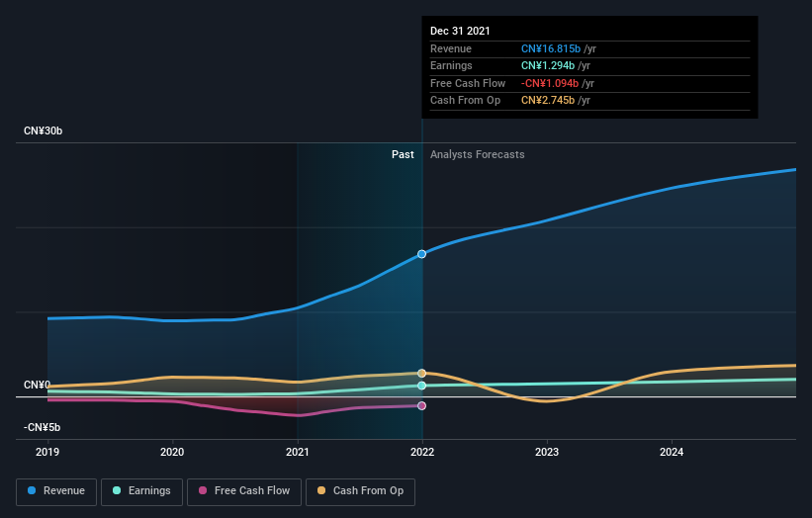Click the Analysts Forecasts label
The width and height of the screenshot is (812, 518).
pos(478,154)
